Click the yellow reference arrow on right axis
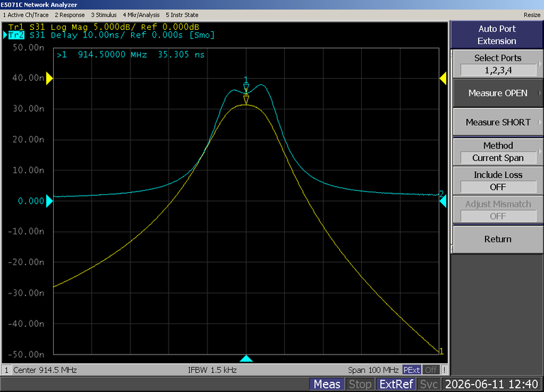 coord(443,78)
